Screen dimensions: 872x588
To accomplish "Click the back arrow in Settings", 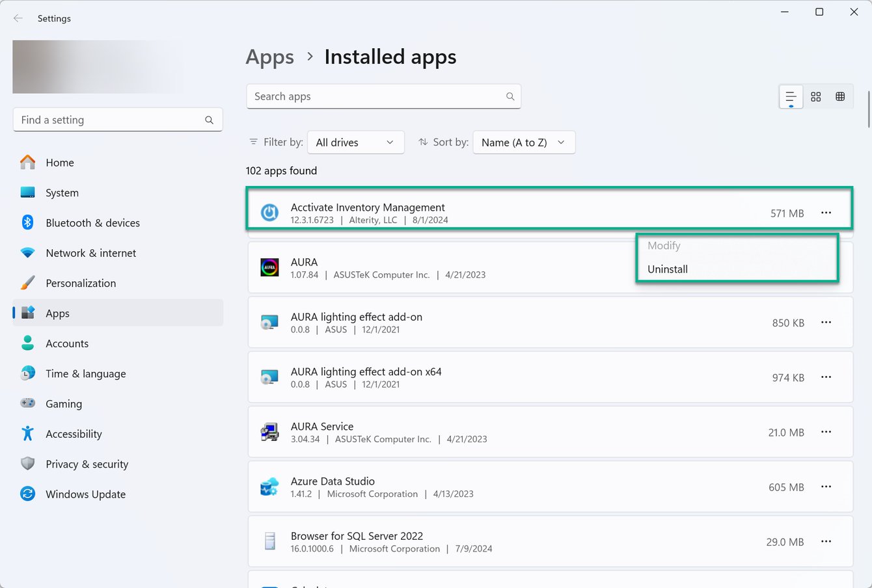I will coord(18,18).
